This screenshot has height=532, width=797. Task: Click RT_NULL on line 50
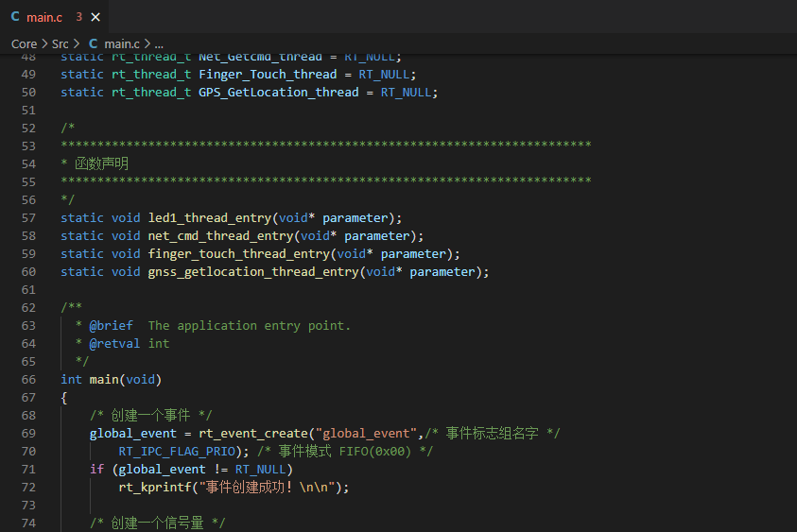pyautogui.click(x=407, y=93)
